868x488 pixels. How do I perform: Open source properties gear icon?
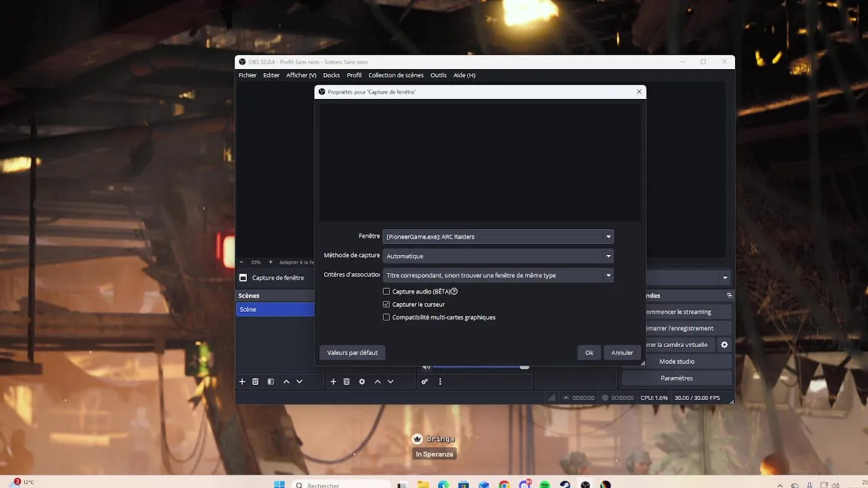pyautogui.click(x=362, y=382)
